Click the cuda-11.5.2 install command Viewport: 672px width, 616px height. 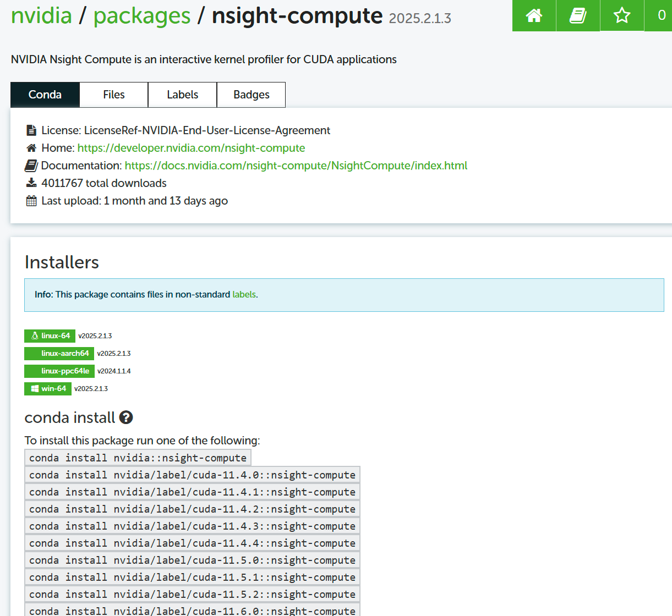pyautogui.click(x=193, y=594)
